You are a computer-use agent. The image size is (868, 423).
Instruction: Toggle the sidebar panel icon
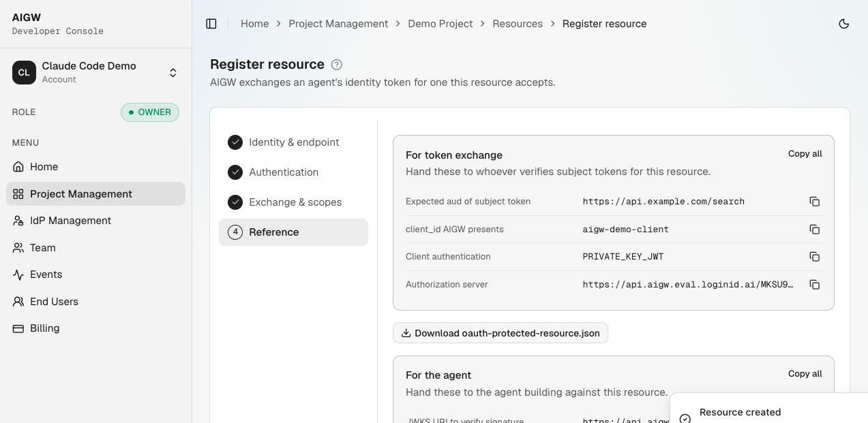pyautogui.click(x=211, y=24)
